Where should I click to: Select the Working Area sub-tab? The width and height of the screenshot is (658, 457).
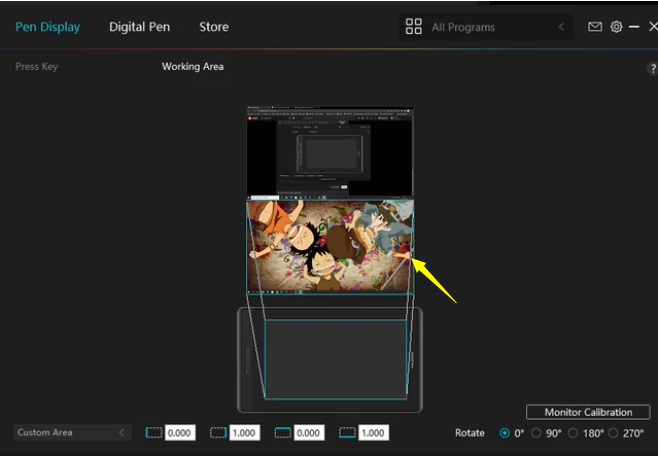pos(193,67)
